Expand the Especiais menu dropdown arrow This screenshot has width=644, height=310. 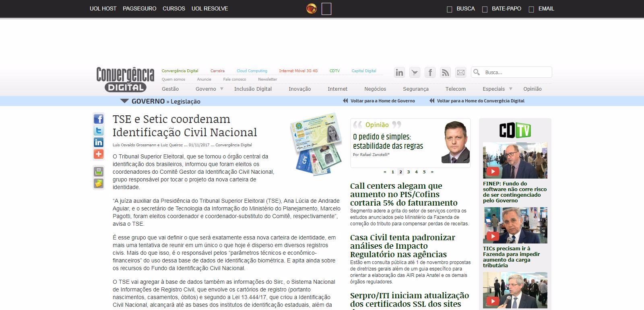(x=511, y=89)
